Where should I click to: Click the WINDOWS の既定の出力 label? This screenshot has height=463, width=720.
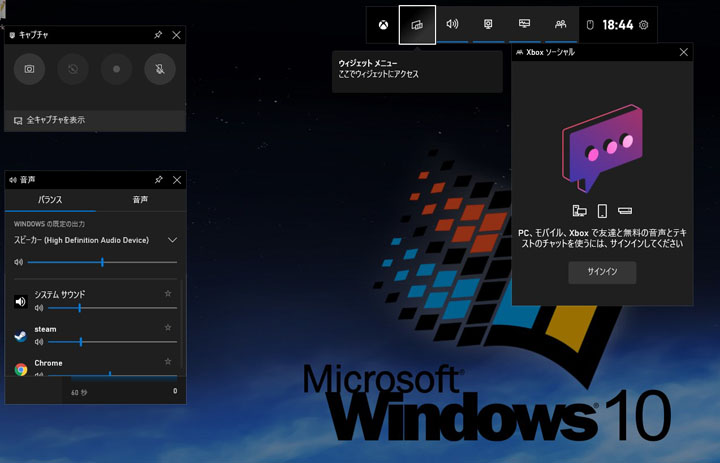[x=49, y=224]
